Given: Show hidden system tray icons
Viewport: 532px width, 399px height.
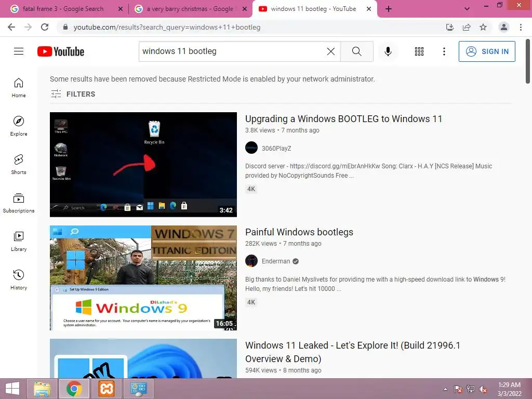Looking at the screenshot, I should click(445, 389).
